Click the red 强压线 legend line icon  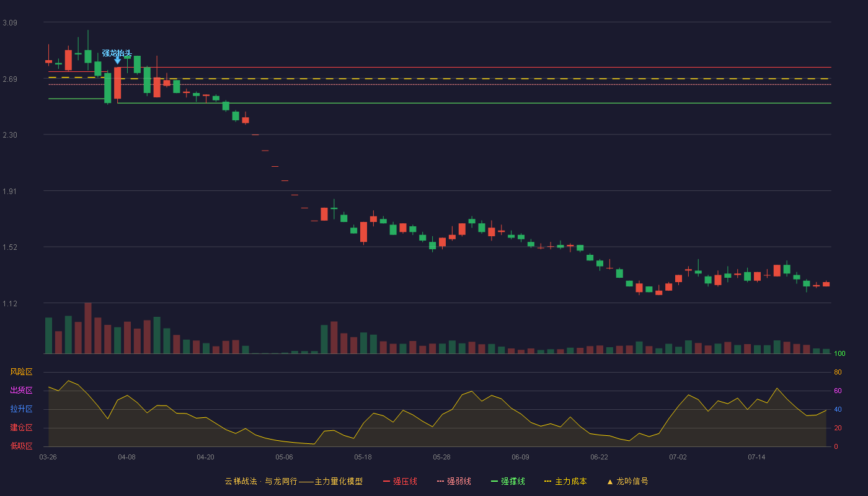click(x=386, y=481)
